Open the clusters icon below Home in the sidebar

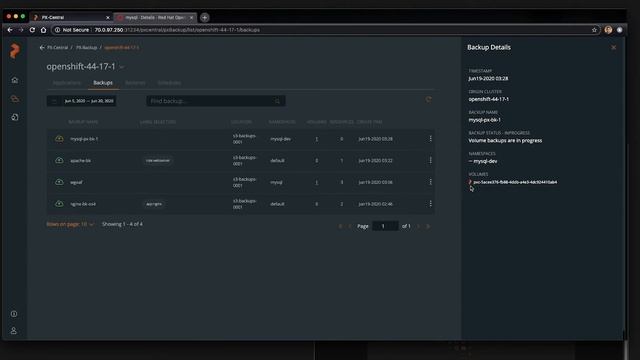15,99
